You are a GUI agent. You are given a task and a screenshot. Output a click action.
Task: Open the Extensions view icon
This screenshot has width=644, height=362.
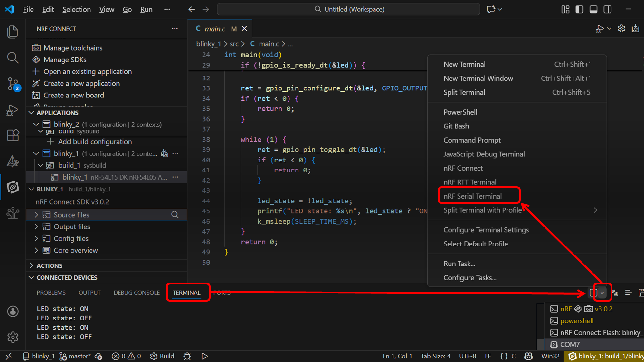coord(13,135)
